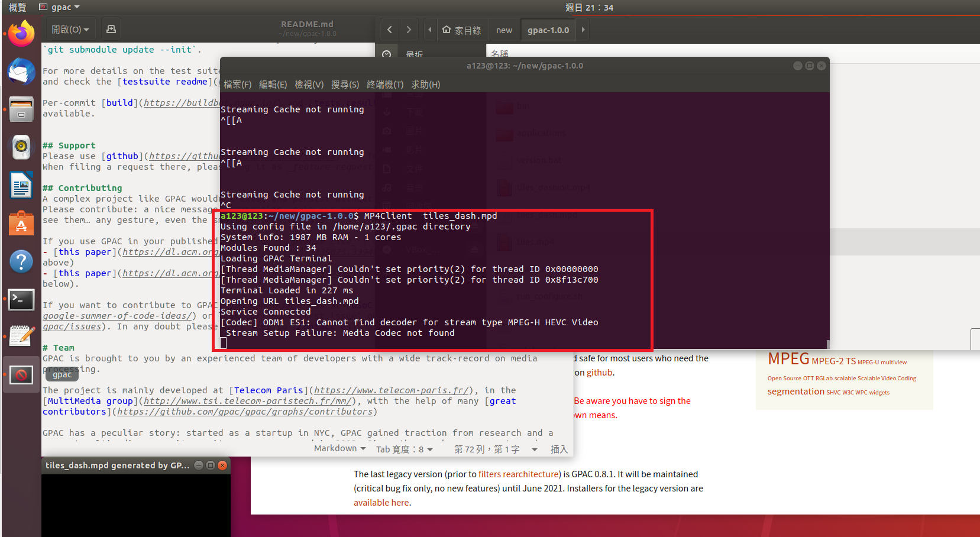This screenshot has height=537, width=980.
Task: Open gedit text editor from the dock
Action: click(21, 335)
